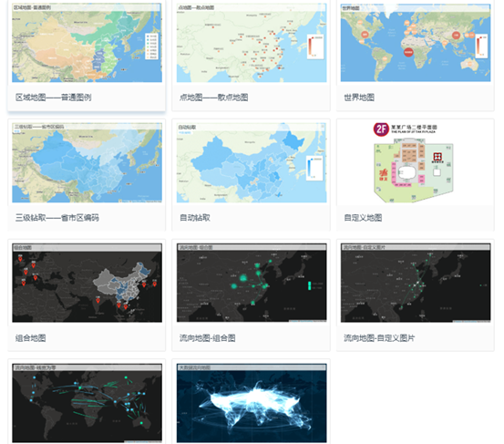Click the 自定义地图 label
504x444 pixels.
(x=363, y=218)
